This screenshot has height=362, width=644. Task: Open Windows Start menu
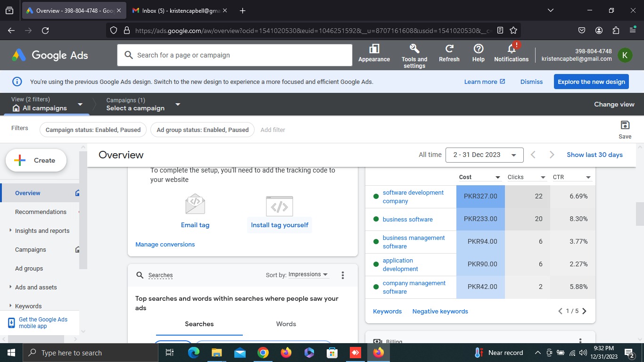tap(11, 353)
